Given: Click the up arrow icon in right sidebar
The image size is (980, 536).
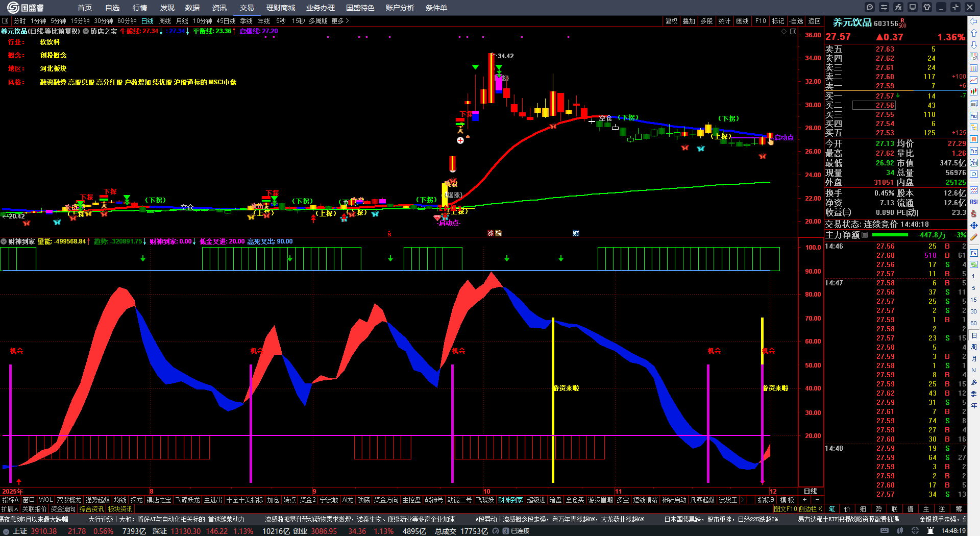Looking at the screenshot, I should (974, 33).
